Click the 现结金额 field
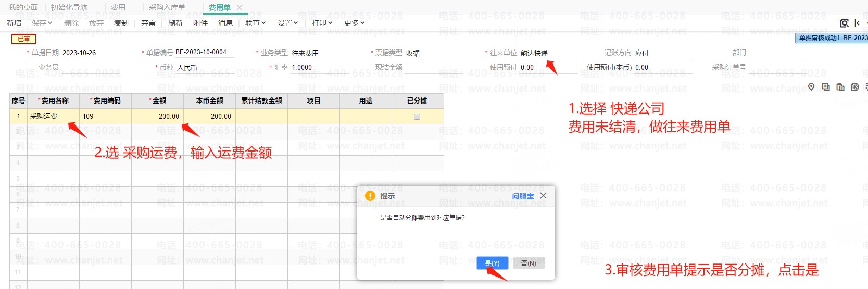The width and height of the screenshot is (868, 289). pos(434,68)
